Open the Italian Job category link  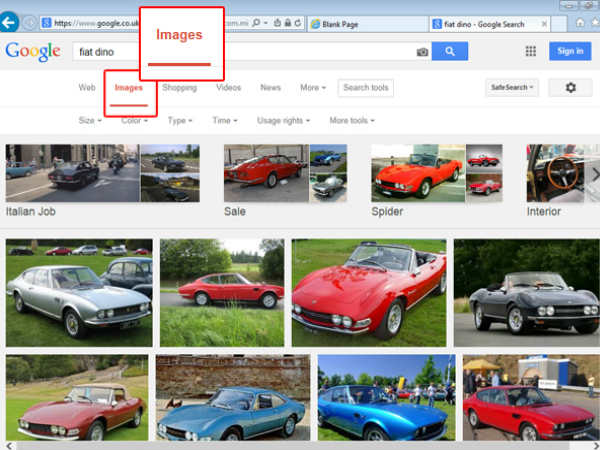tap(31, 212)
